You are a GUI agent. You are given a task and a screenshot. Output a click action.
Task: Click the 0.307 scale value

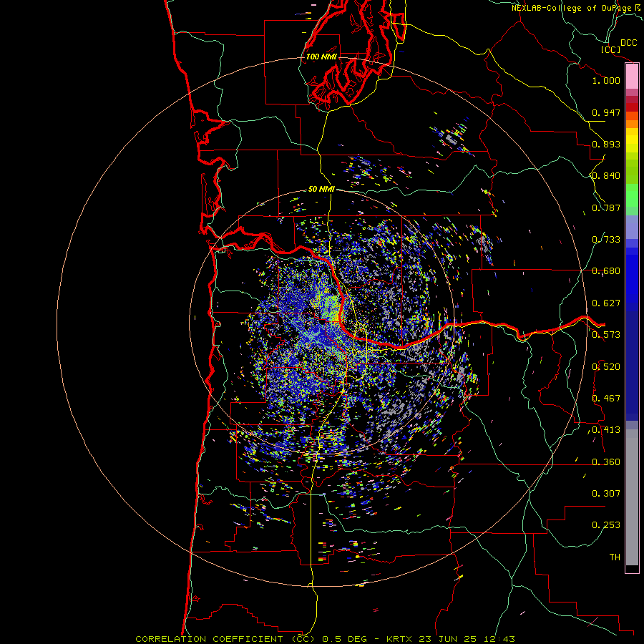tap(606, 494)
